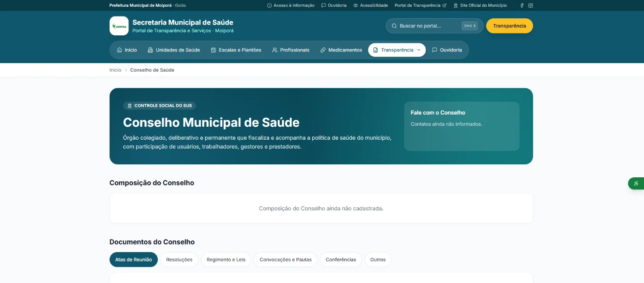Click 'Composição do Conselho' section heading
The image size is (644, 283).
[x=152, y=183]
